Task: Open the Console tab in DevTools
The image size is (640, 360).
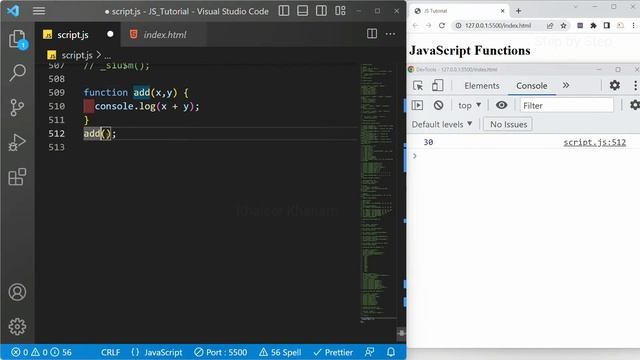Action: (x=531, y=86)
